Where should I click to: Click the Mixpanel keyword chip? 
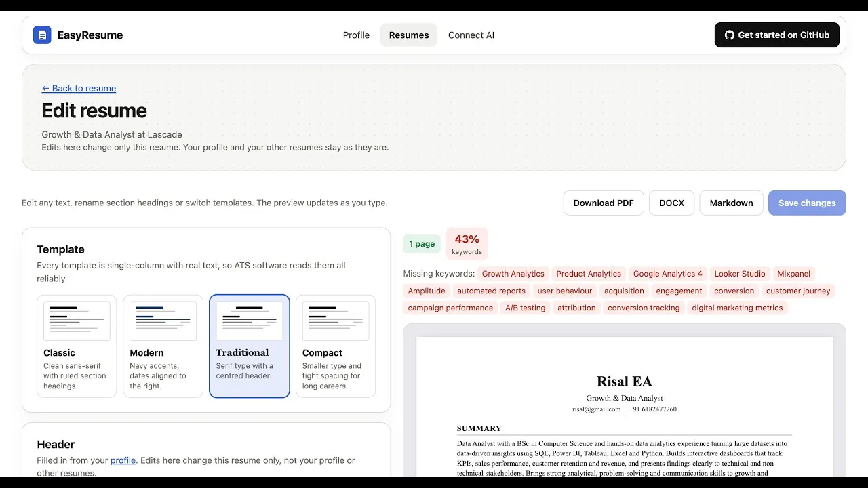click(x=794, y=274)
